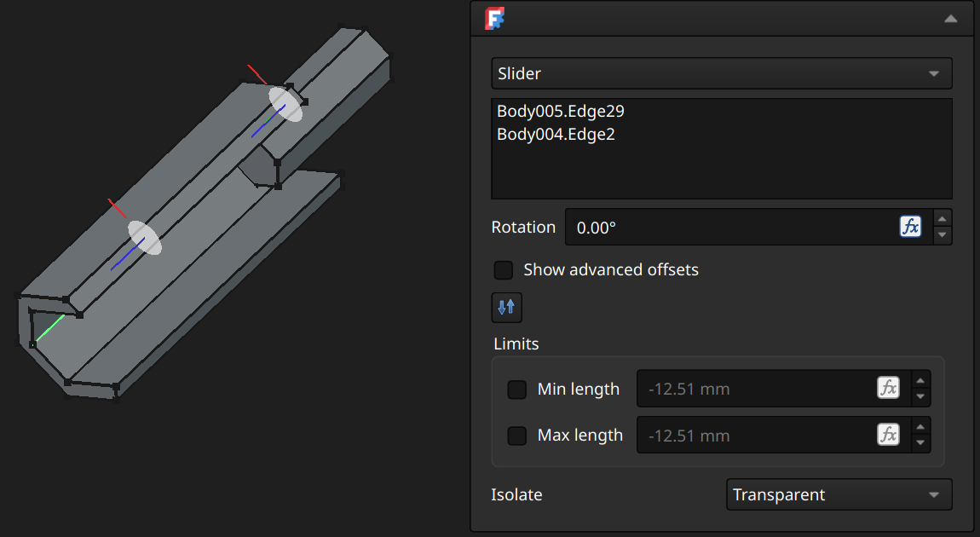Increase the Min length with up arrow
This screenshot has height=537, width=980.
coord(920,380)
